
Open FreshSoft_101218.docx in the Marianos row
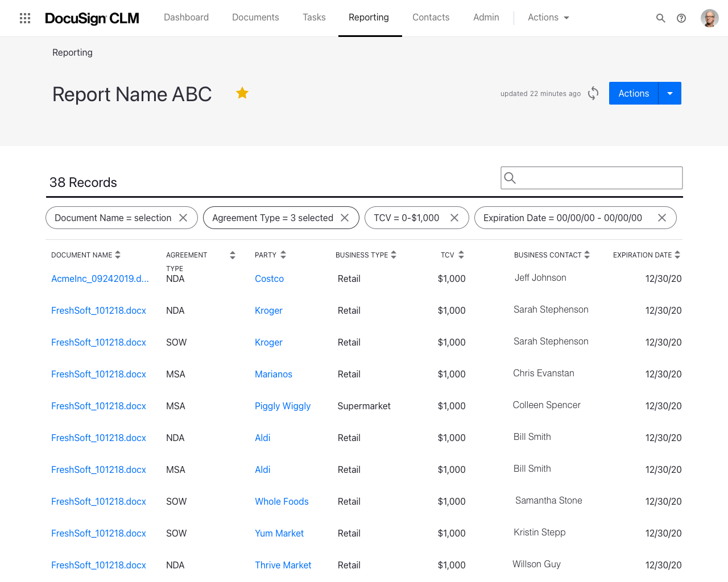[98, 374]
